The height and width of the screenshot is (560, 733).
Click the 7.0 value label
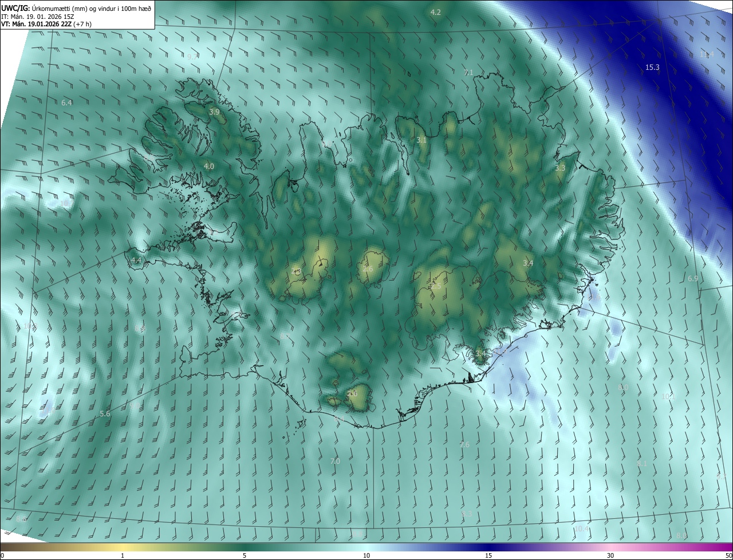335,461
